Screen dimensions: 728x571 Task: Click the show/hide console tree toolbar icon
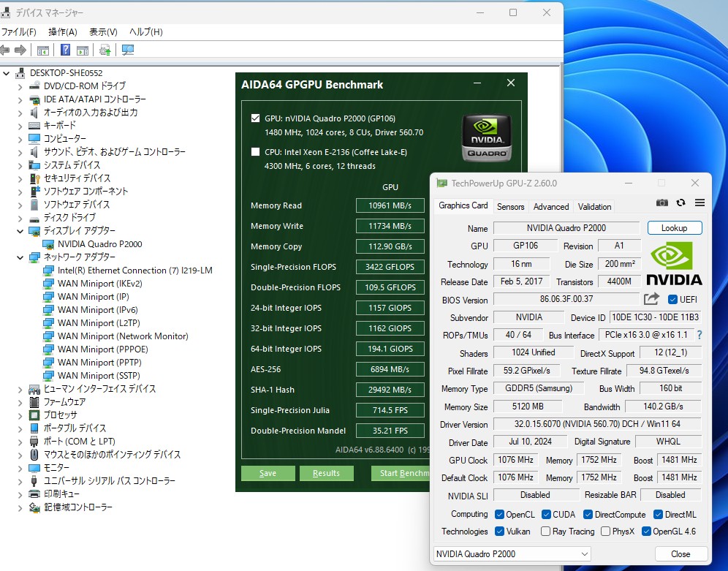point(42,50)
